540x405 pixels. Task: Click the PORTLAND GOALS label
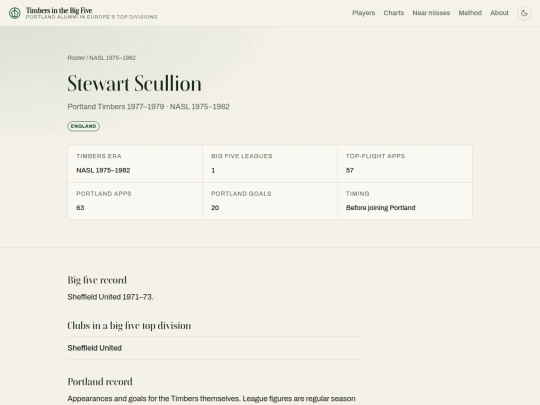coord(241,194)
